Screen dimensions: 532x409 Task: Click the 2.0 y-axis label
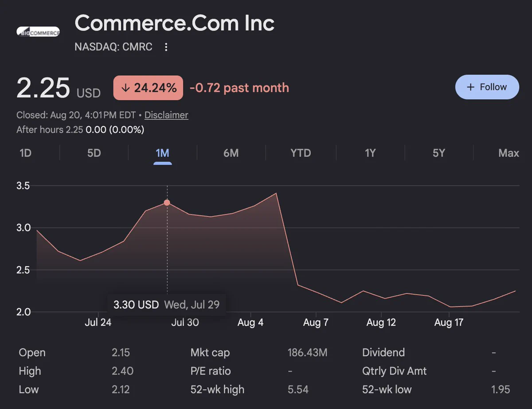23,312
